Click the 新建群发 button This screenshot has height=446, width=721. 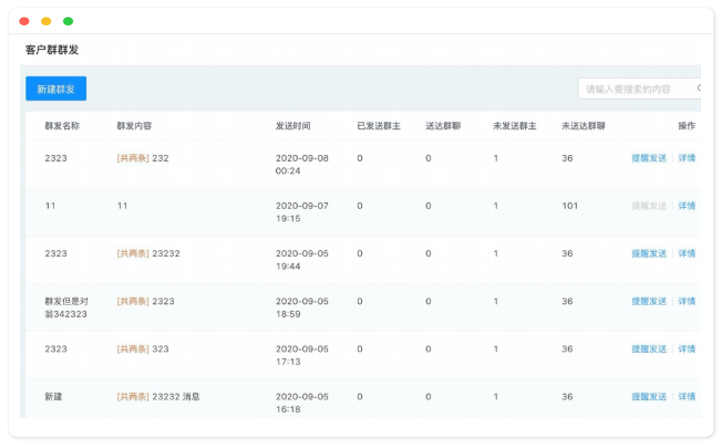tap(56, 89)
